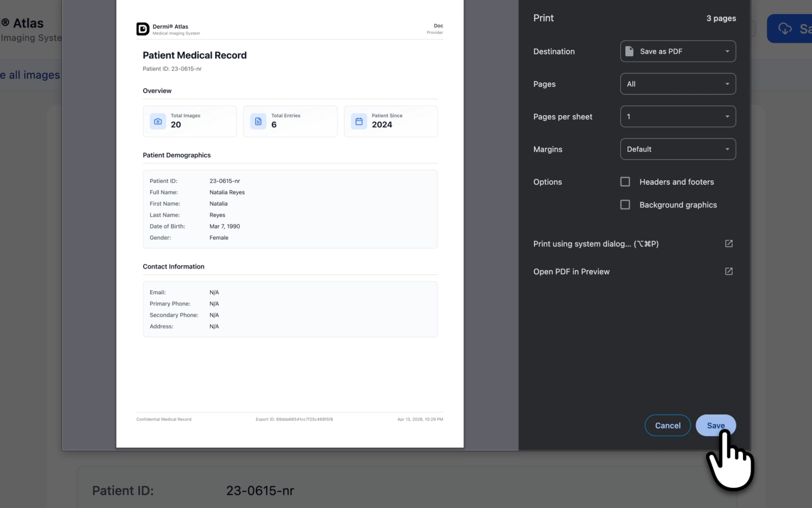
Task: Click Patient ID value in background Atlas page
Action: point(260,491)
